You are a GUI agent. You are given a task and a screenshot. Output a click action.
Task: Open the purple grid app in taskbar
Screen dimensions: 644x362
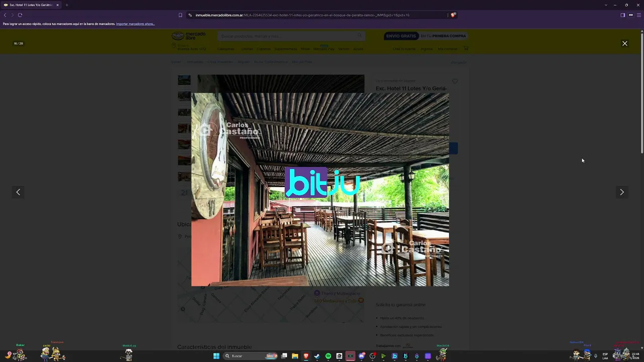pyautogui.click(x=428, y=356)
